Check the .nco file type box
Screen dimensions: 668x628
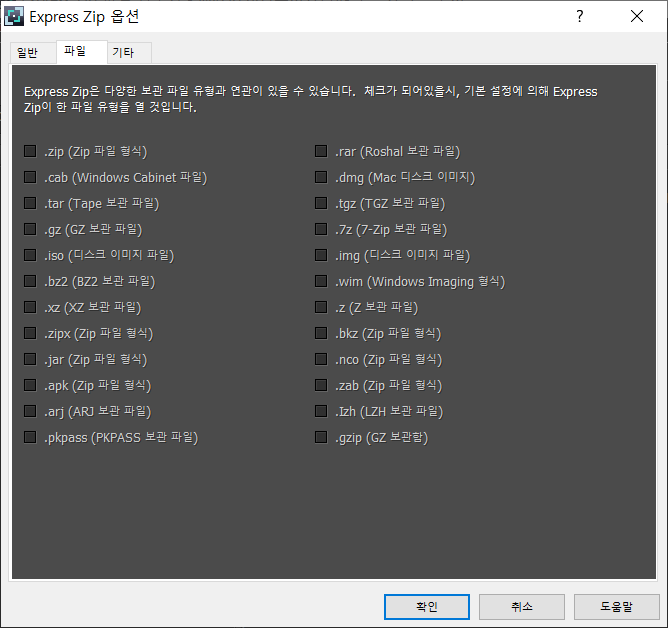(321, 359)
